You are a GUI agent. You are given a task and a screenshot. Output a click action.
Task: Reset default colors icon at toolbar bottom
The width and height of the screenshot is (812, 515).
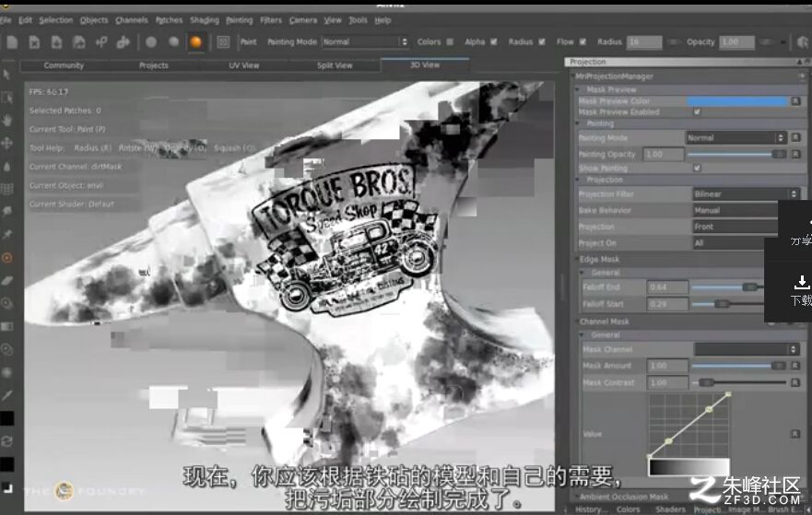tap(6, 487)
